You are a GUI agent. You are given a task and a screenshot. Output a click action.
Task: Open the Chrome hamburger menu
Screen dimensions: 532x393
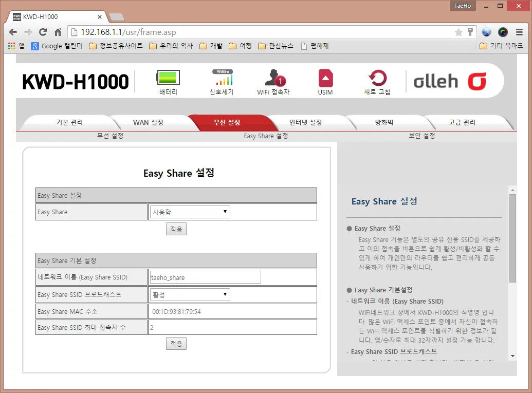[519, 32]
